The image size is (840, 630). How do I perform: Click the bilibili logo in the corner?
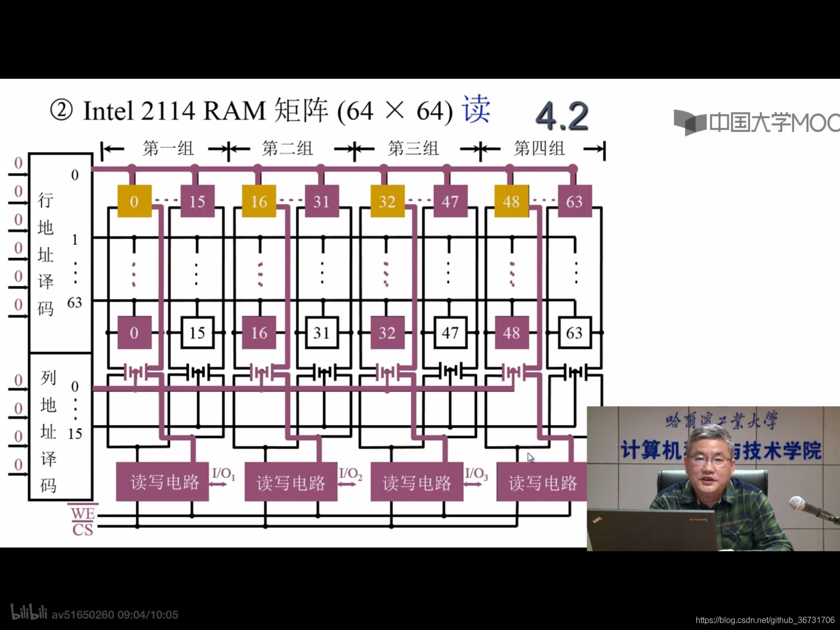(x=29, y=612)
